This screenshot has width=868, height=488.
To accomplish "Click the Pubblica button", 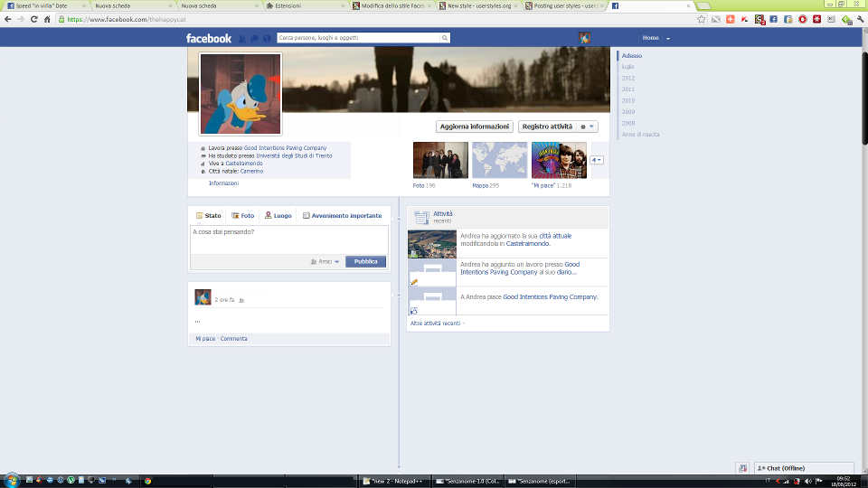I will pyautogui.click(x=366, y=262).
